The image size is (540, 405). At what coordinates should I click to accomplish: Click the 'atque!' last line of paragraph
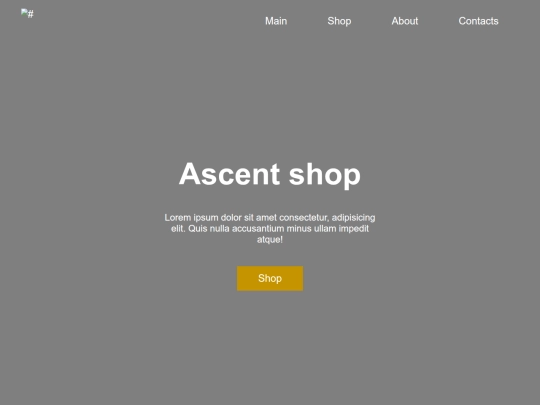(x=270, y=239)
